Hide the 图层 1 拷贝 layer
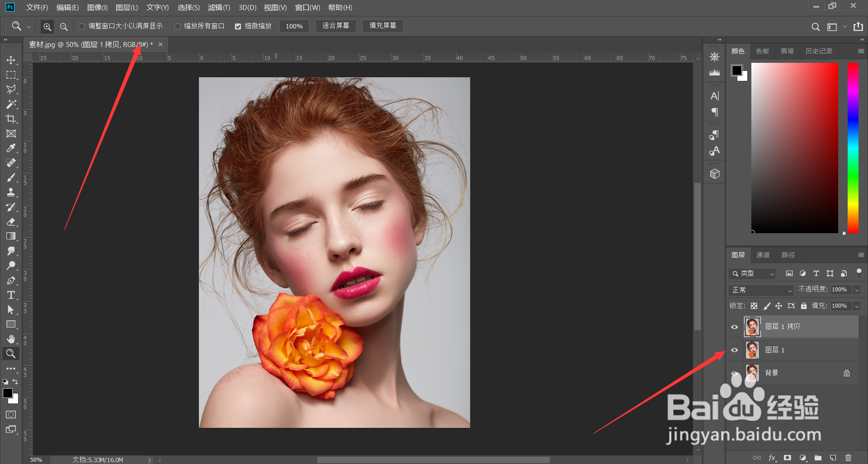This screenshot has width=868, height=464. click(x=735, y=327)
